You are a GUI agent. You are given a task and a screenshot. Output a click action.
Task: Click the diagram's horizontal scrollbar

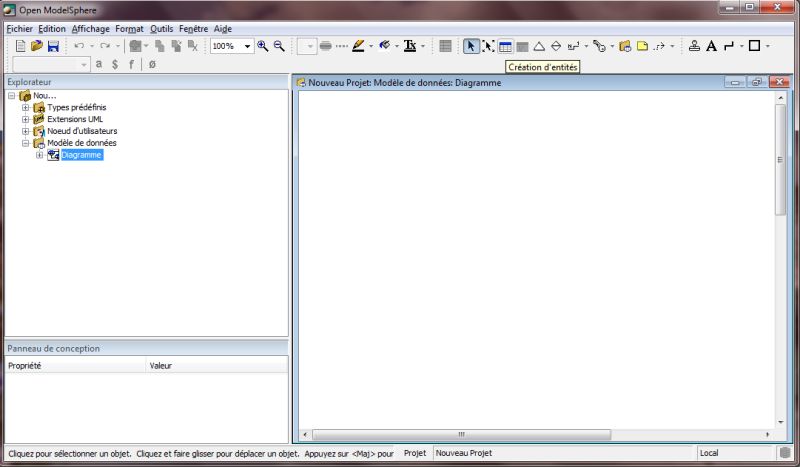point(461,435)
